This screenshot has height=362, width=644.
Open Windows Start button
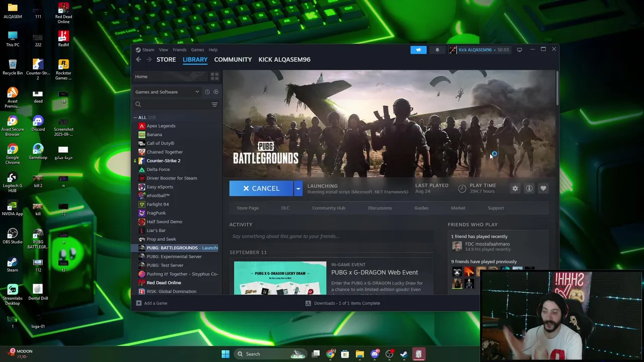point(225,354)
